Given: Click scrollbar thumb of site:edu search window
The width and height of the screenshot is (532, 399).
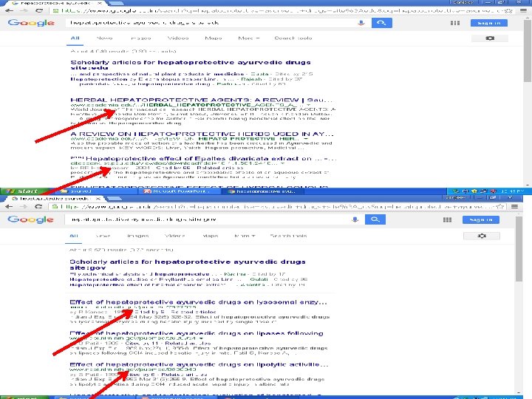Looking at the screenshot, I should (x=528, y=50).
